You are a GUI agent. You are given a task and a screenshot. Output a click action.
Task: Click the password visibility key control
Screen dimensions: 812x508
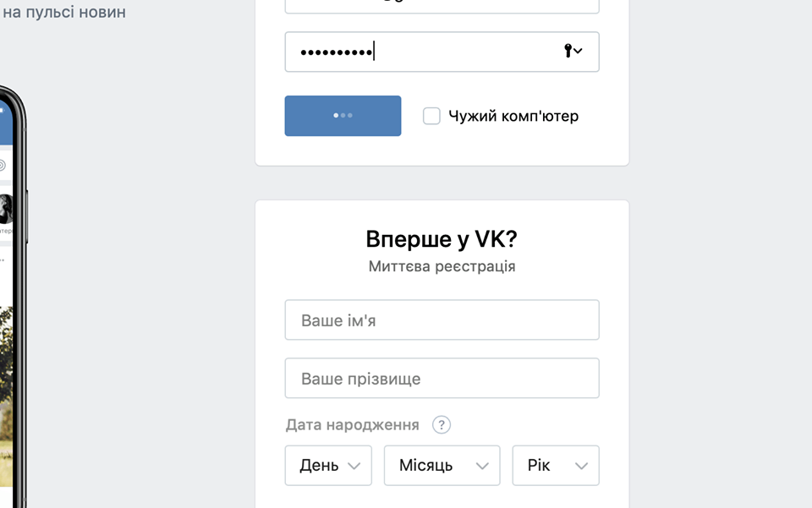[567, 52]
